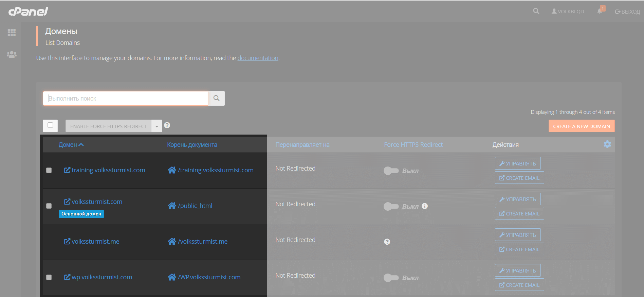Click info icon beside volkssturmist.com toggle
This screenshot has width=644, height=297.
425,206
